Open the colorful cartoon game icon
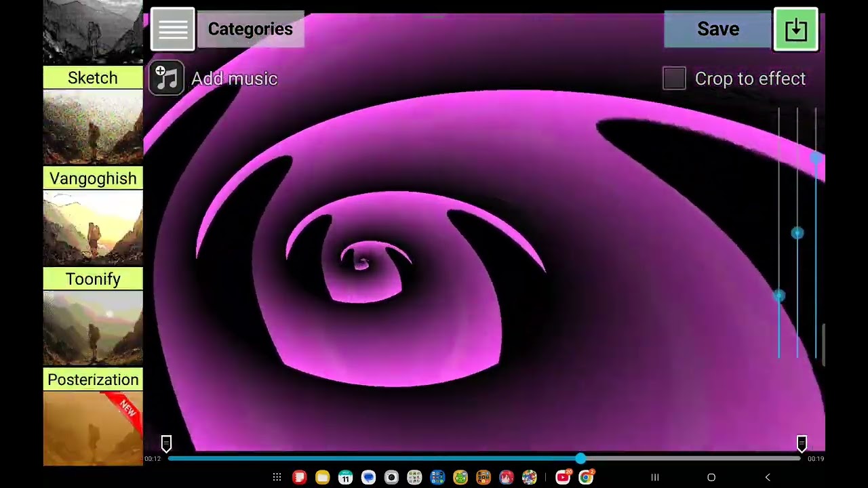 (530, 478)
